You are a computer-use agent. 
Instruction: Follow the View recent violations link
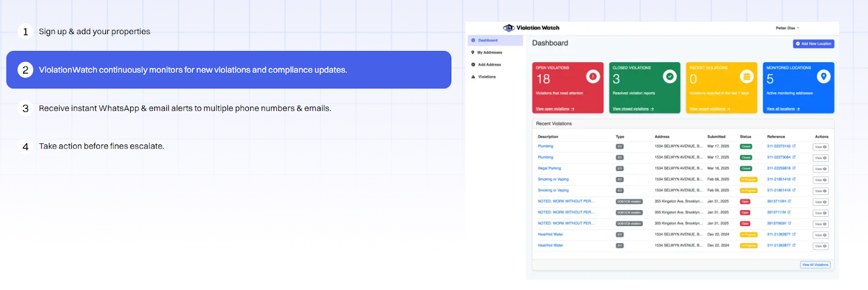pos(710,109)
